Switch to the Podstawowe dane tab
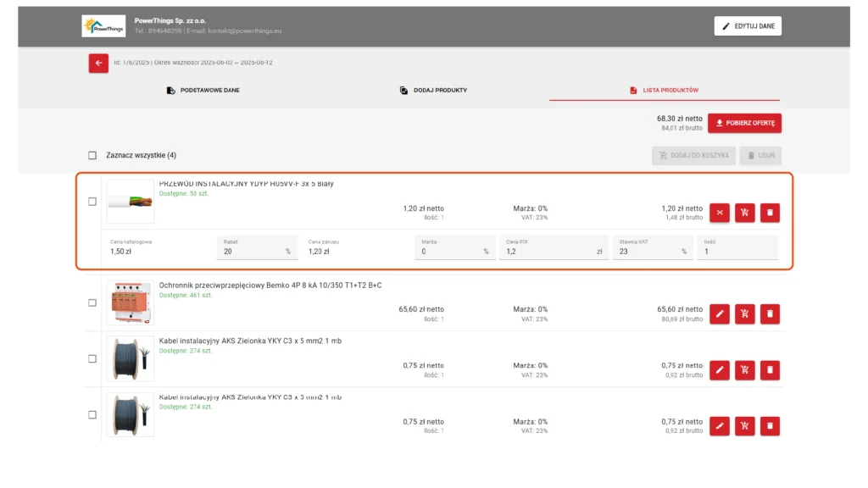This screenshot has height=488, width=868. coord(203,90)
